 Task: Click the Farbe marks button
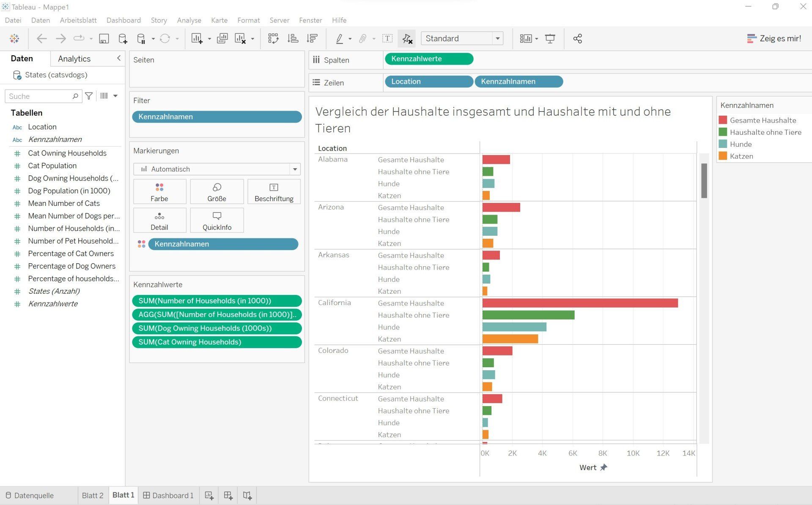click(159, 192)
